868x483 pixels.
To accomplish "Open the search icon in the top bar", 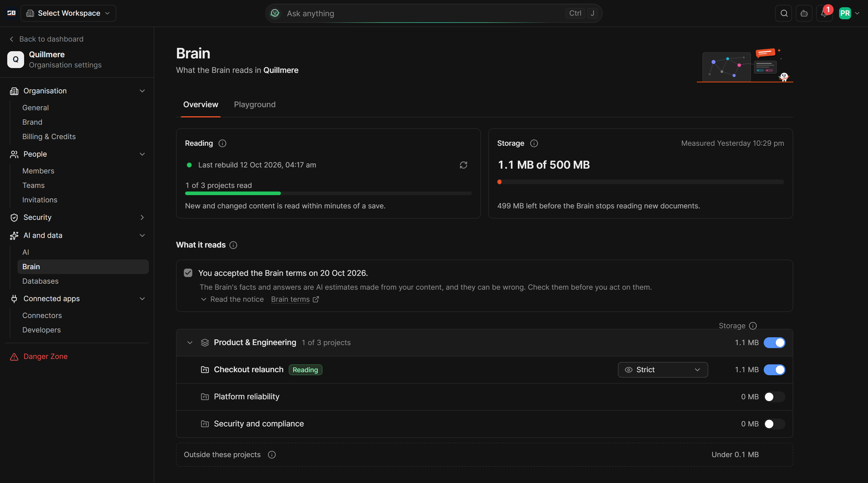I will tap(784, 13).
